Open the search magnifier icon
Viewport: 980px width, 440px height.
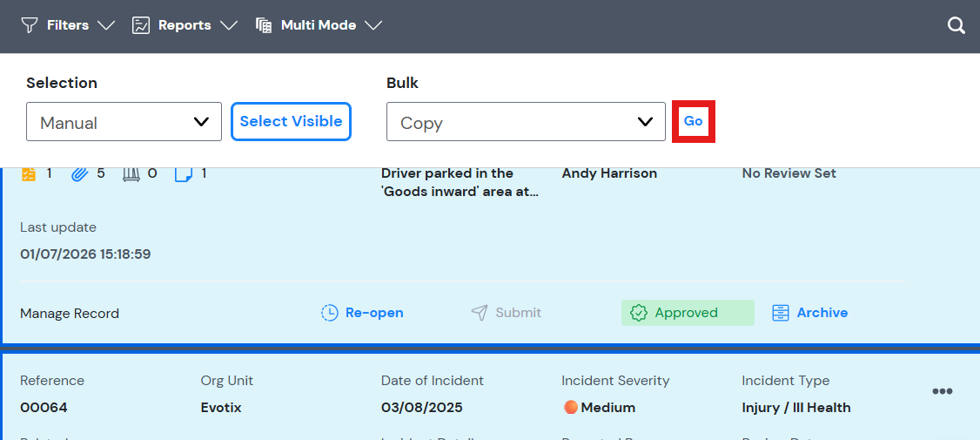coord(957,25)
